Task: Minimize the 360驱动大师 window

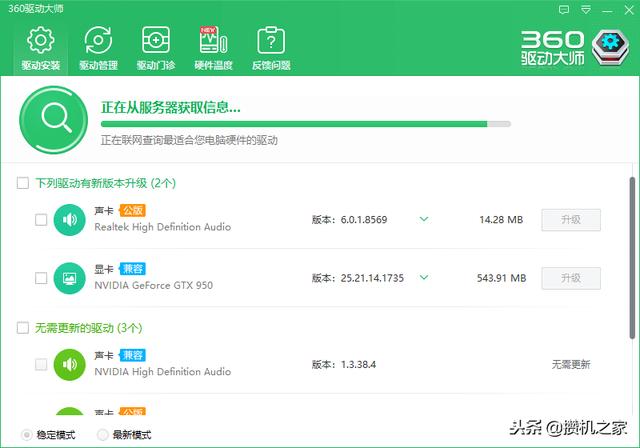Action: point(607,10)
